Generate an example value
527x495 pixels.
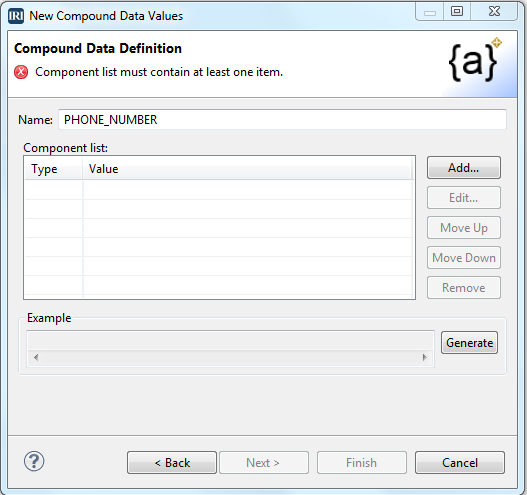[470, 343]
